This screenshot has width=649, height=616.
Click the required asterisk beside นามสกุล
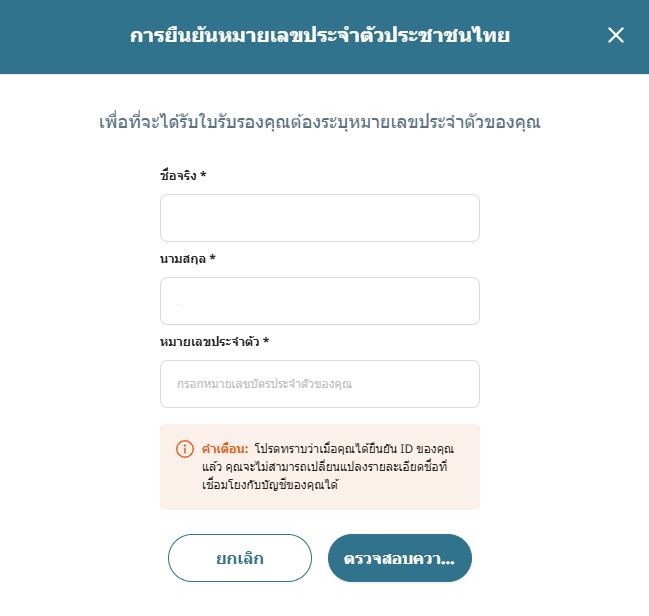coord(212,258)
